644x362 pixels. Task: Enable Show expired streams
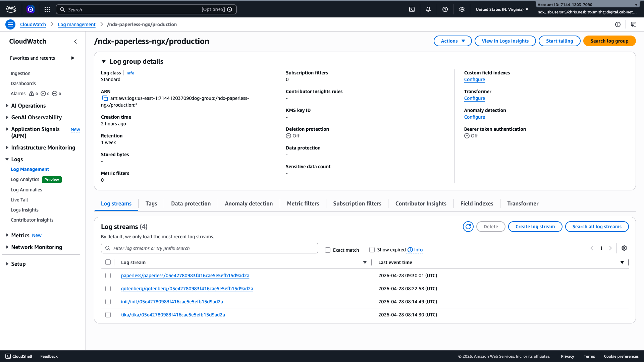point(372,250)
